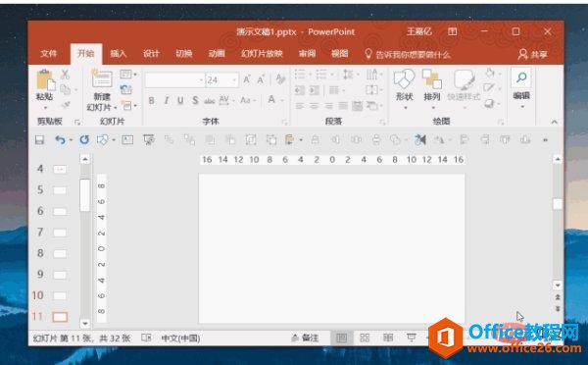
Task: Decrease font size with smaller A icon
Action: [261, 79]
